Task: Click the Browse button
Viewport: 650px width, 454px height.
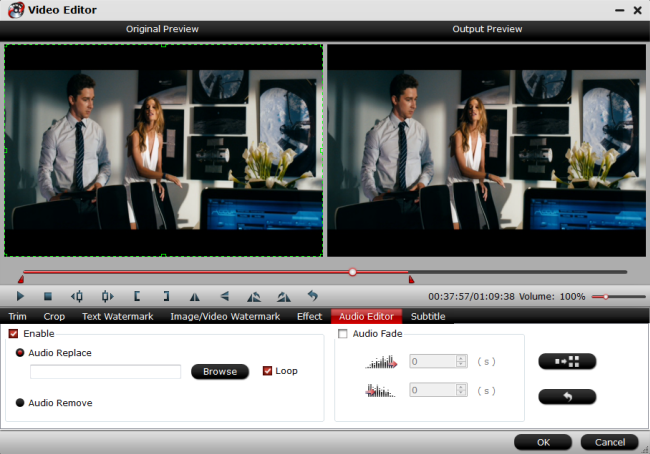Action: [x=220, y=371]
